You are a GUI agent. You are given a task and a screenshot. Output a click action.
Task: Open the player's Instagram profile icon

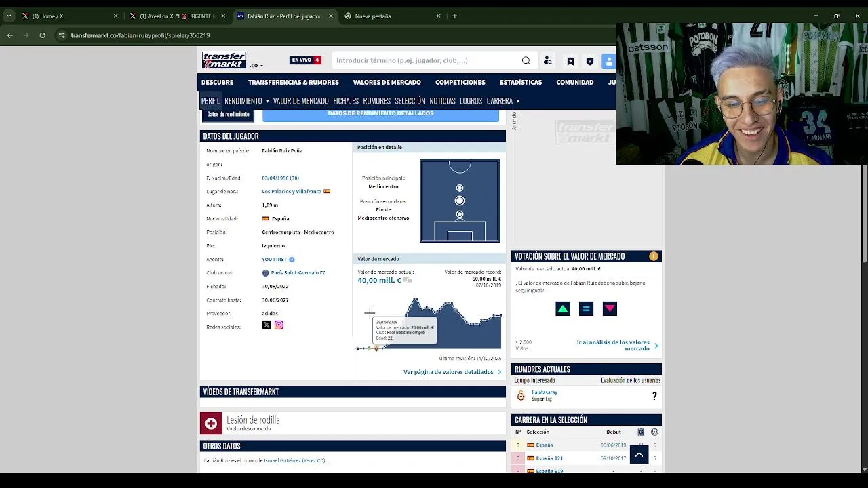point(279,325)
